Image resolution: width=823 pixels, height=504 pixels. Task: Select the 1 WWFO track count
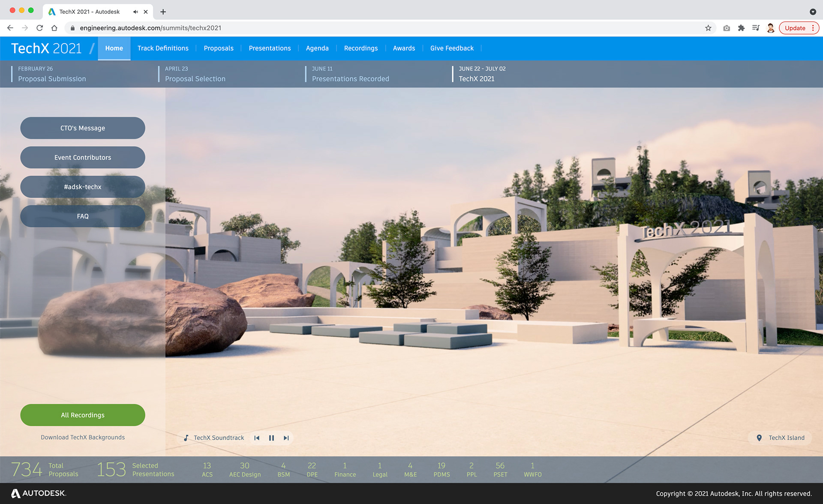tap(533, 470)
